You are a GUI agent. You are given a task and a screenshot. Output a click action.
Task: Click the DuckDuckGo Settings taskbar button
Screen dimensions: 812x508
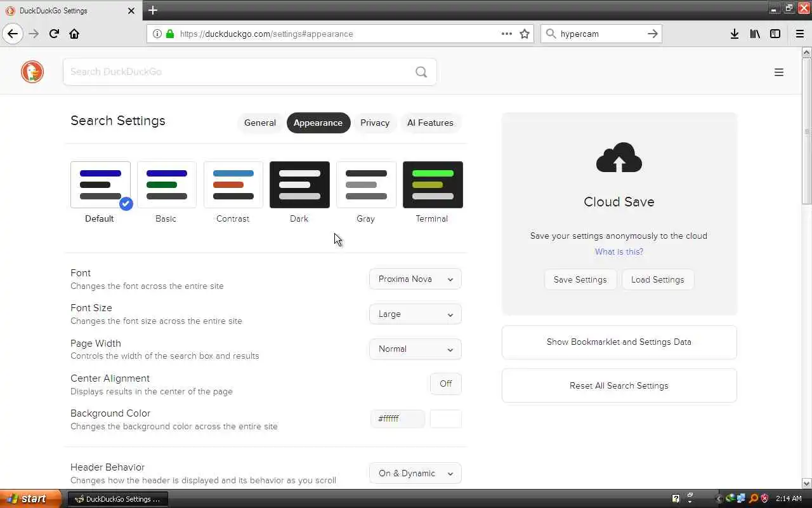[x=117, y=499]
